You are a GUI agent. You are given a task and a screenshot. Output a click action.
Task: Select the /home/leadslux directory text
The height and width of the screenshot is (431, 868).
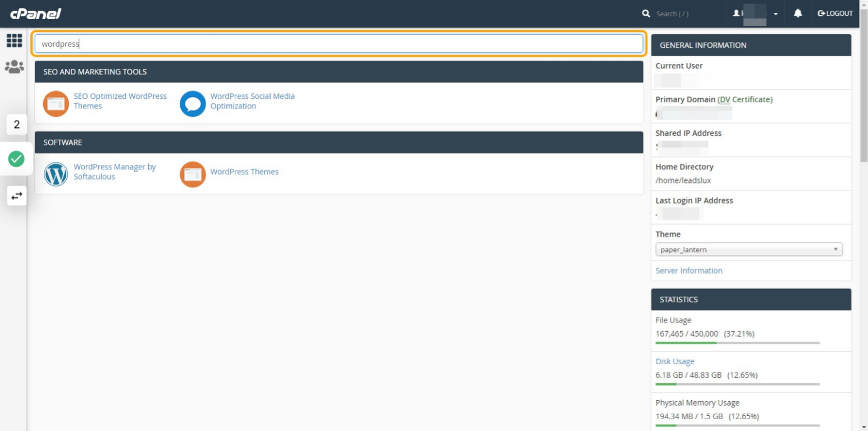pos(683,181)
